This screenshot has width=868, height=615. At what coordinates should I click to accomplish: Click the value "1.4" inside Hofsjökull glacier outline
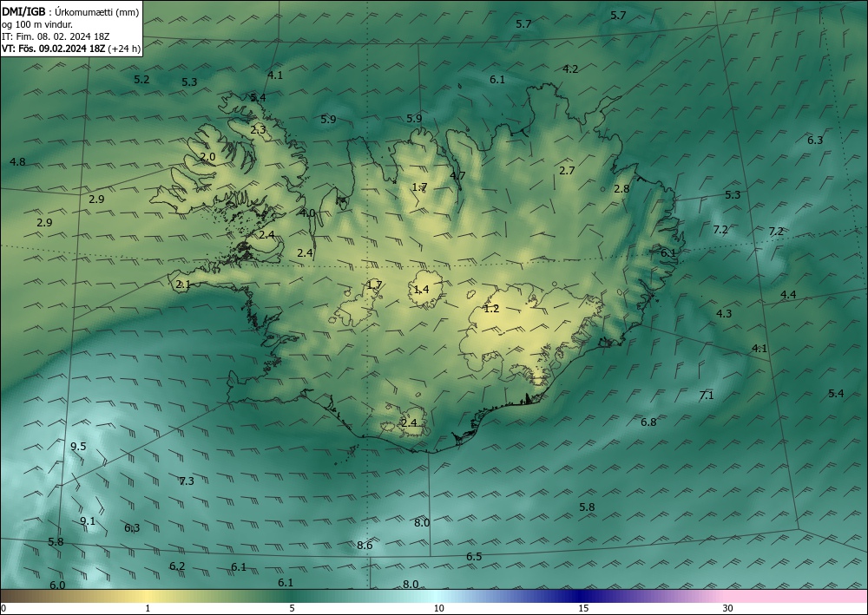421,290
